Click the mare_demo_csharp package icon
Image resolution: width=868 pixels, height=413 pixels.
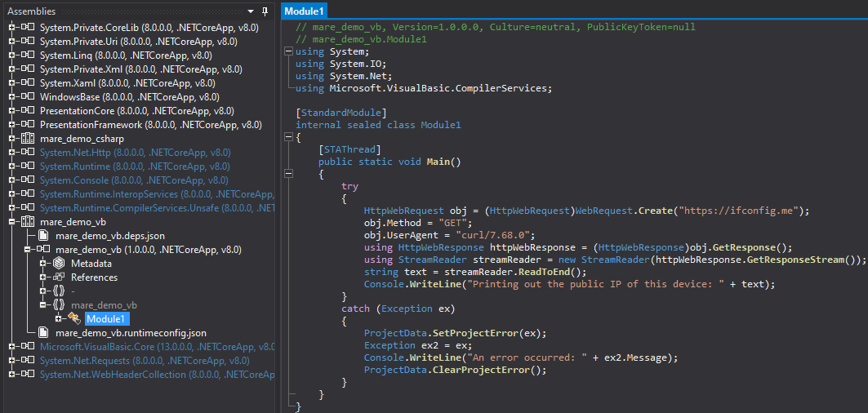(27, 139)
